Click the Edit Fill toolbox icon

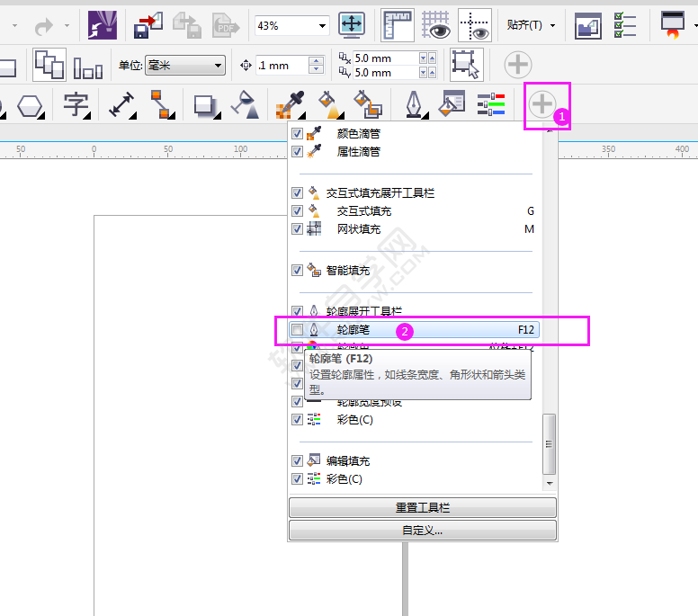452,103
